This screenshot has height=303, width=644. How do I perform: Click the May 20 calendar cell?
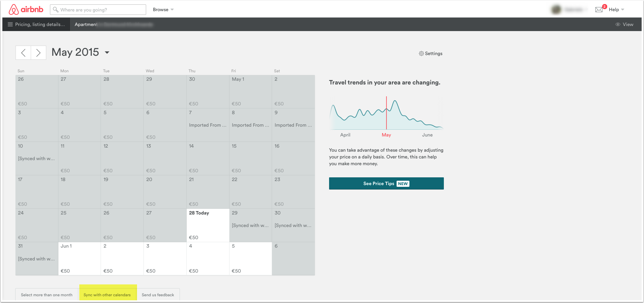tap(165, 192)
